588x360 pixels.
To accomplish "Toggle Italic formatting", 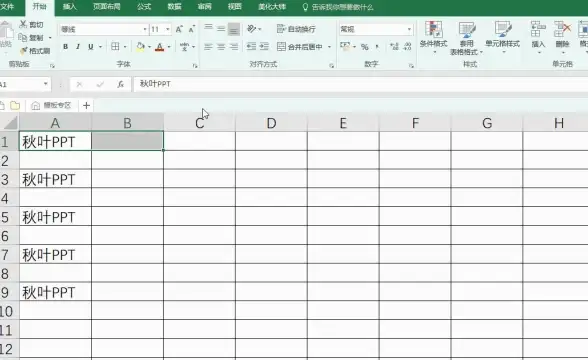I will click(x=78, y=46).
